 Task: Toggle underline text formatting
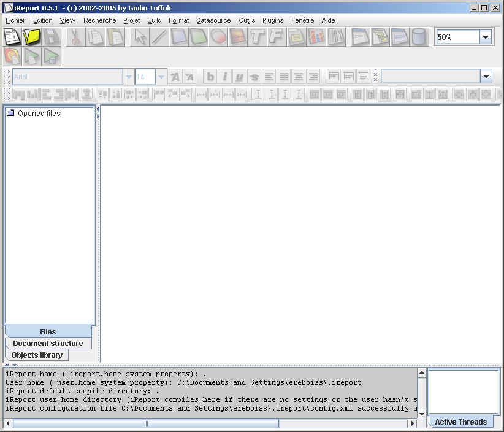coord(240,77)
